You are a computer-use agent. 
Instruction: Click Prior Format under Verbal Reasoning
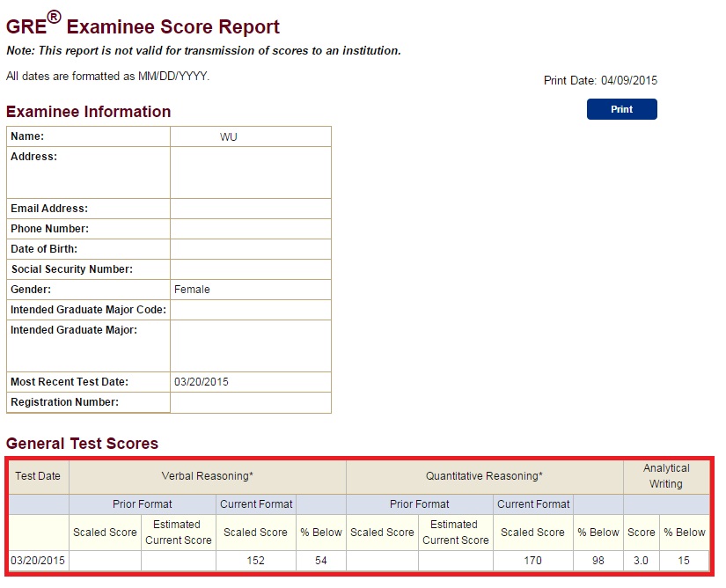(x=143, y=504)
